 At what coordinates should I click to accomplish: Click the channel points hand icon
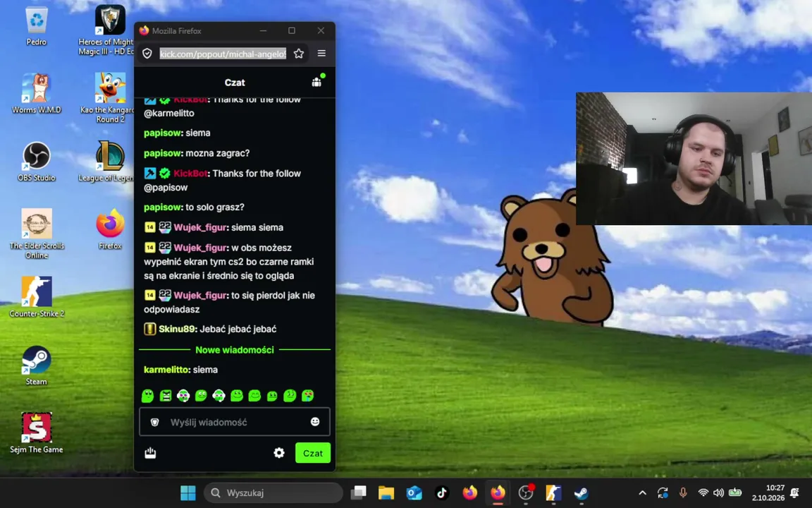150,452
